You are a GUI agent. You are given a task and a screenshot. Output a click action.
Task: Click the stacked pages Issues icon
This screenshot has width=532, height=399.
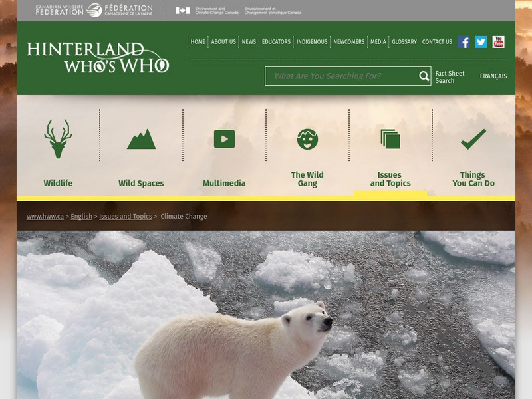390,139
